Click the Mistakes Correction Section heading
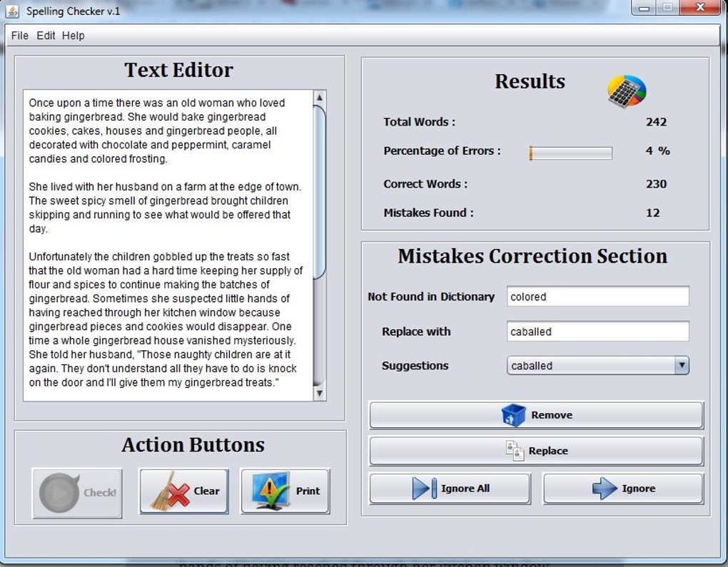728x567 pixels. (532, 256)
